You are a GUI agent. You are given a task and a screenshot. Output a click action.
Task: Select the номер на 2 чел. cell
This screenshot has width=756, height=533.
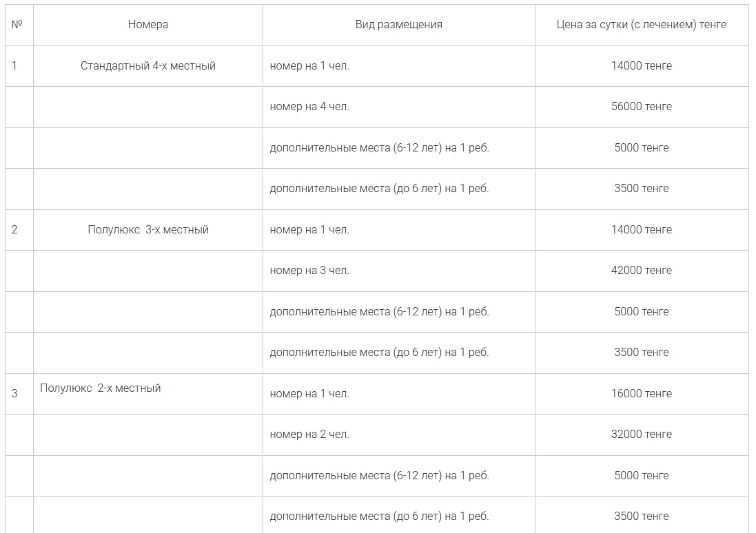click(x=399, y=435)
